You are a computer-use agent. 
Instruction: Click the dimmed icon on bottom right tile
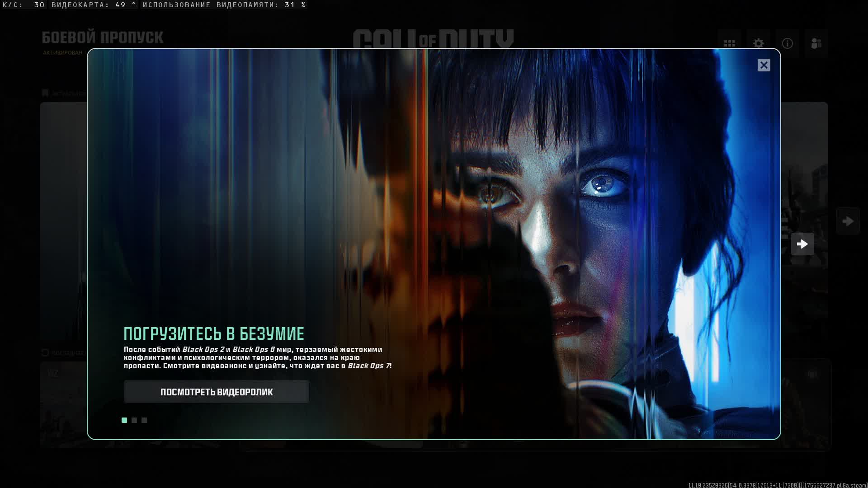812,374
